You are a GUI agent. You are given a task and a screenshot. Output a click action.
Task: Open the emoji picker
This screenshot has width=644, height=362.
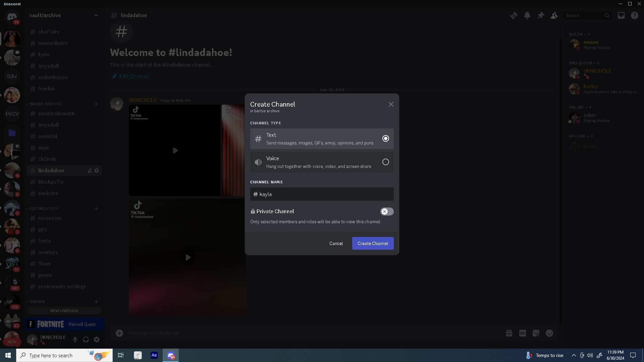coord(549,333)
